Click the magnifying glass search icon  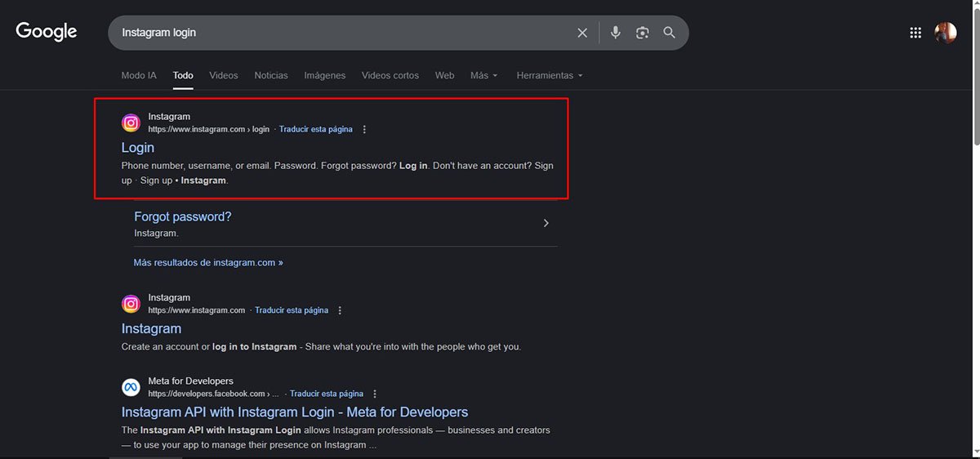[x=670, y=33]
